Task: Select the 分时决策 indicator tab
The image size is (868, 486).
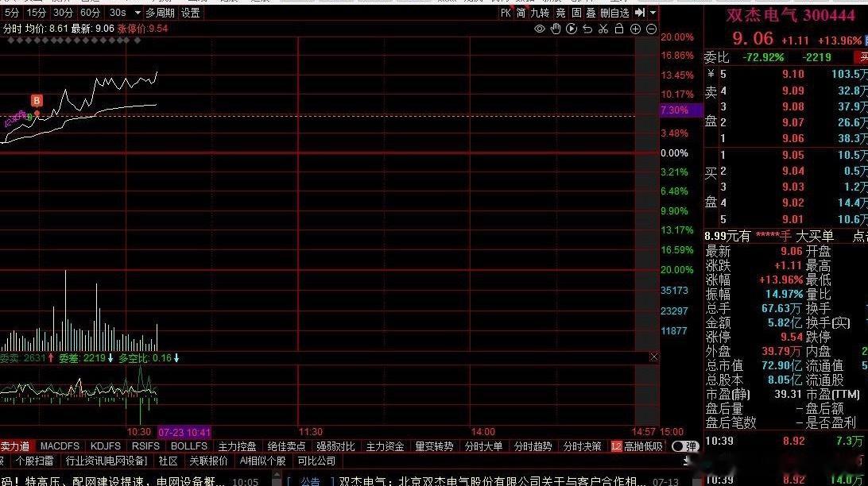Action: point(582,446)
